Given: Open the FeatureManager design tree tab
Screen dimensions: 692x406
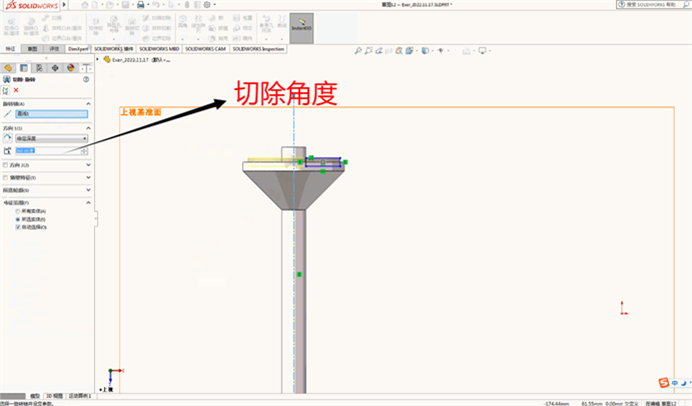Looking at the screenshot, I should (8, 68).
